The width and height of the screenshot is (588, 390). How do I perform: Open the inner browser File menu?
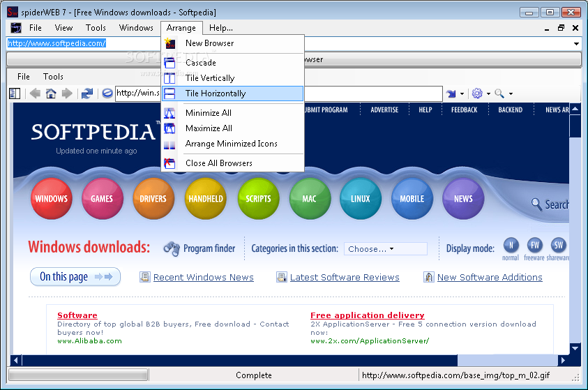coord(23,77)
